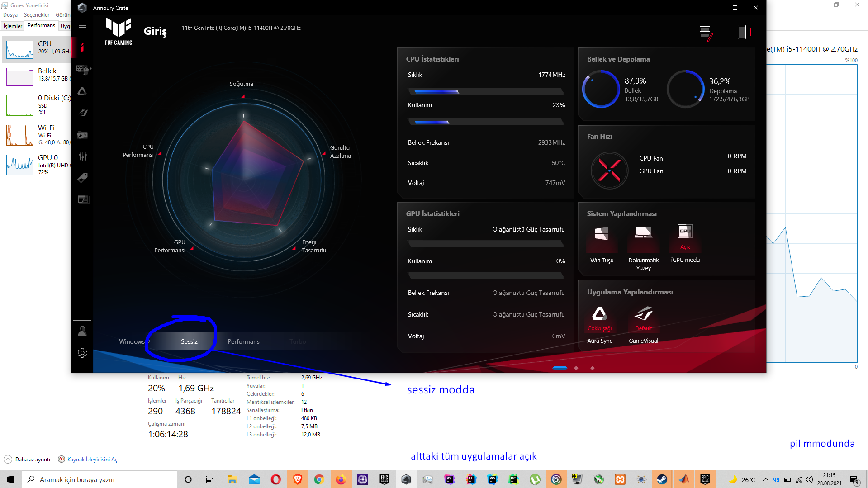Click the Depolama usage circular gauge
This screenshot has height=488, width=868.
(x=686, y=89)
